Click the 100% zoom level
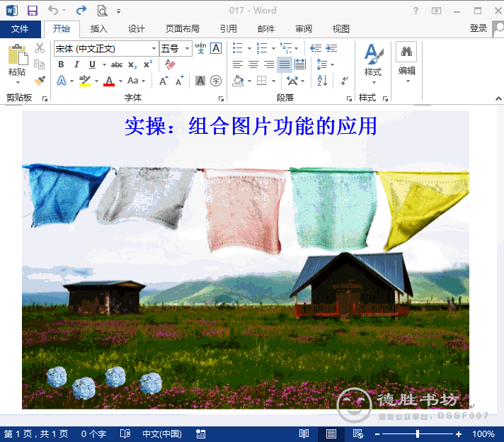504x442 pixels. tap(483, 434)
